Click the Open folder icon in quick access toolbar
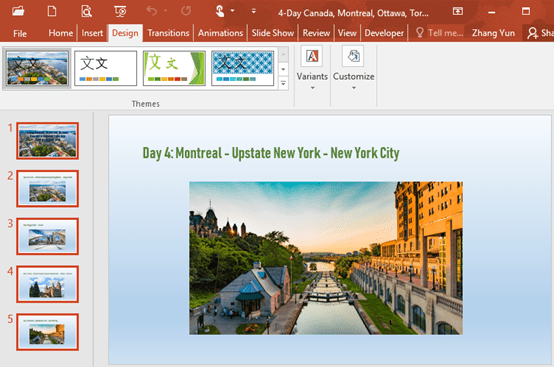The image size is (554, 367). tap(18, 11)
